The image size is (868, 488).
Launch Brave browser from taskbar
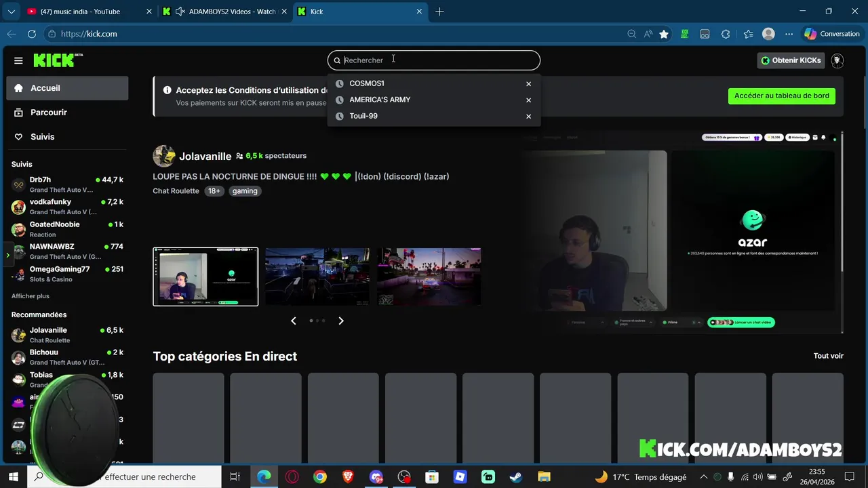[348, 477]
